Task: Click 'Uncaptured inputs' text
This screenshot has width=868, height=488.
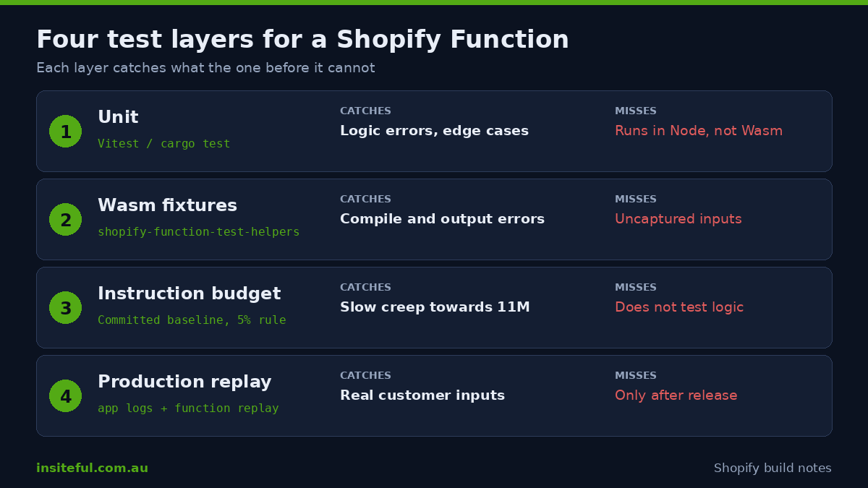Action: pyautogui.click(x=678, y=219)
